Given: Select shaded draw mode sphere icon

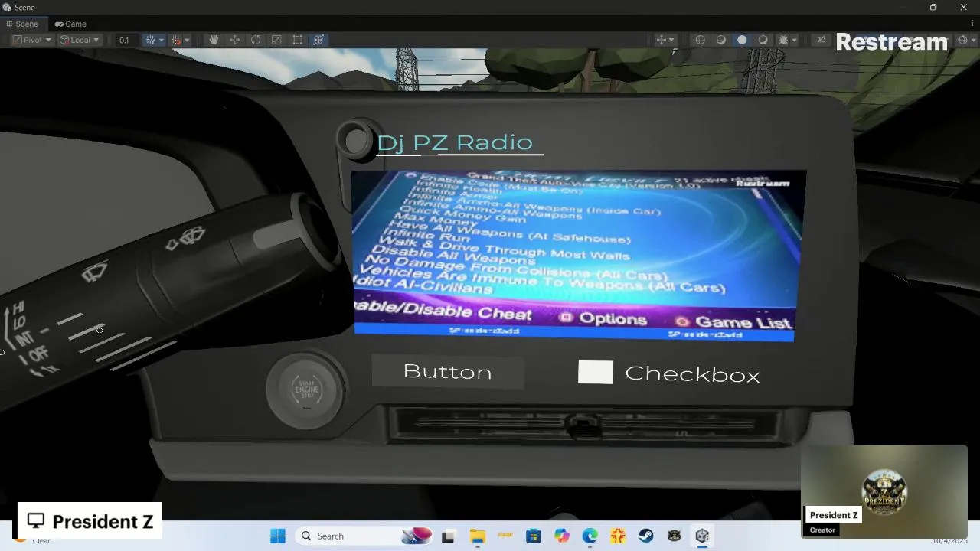Looking at the screenshot, I should (x=742, y=40).
